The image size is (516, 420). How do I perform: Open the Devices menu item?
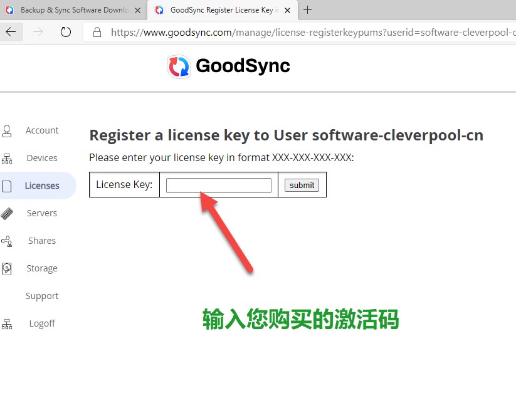pos(42,158)
